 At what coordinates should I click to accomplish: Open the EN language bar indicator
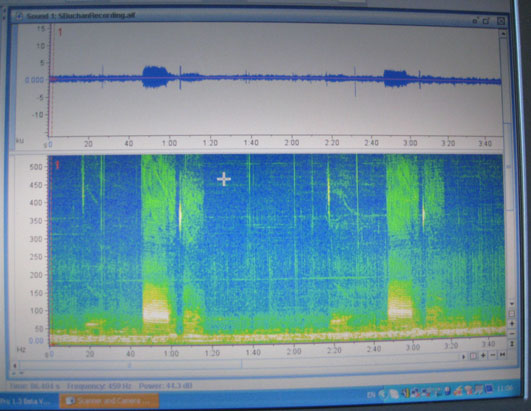coord(371,395)
